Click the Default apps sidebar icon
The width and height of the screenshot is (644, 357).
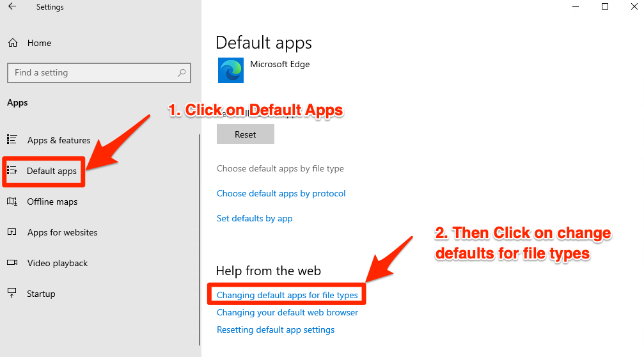coord(12,171)
